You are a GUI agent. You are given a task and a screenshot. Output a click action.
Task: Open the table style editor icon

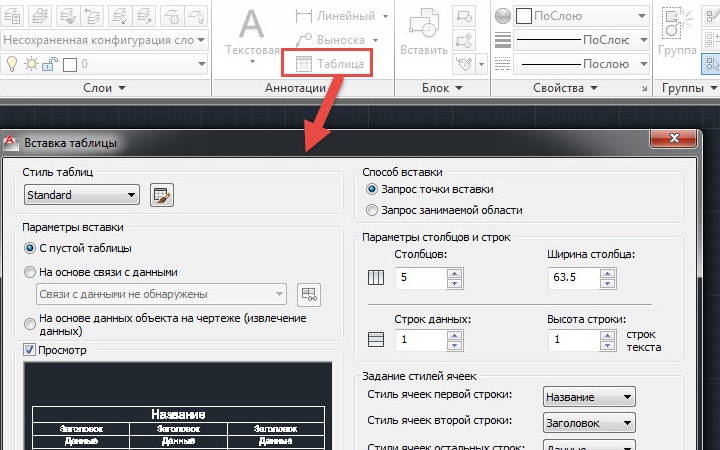click(162, 195)
